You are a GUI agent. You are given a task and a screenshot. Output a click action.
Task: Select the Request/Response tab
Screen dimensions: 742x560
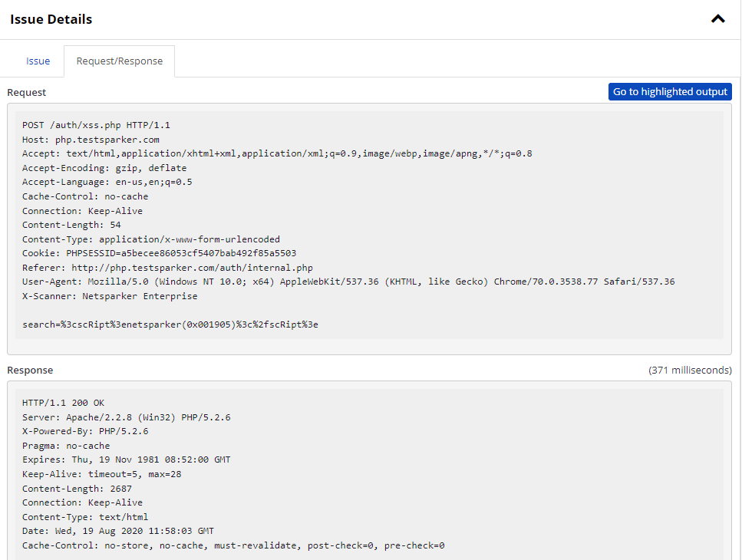point(119,60)
